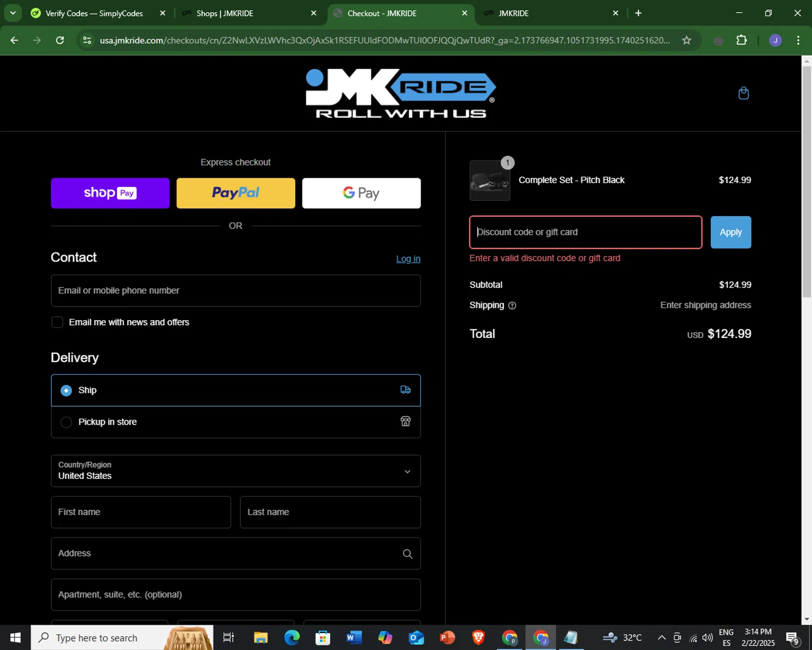Open Outlook from the taskbar
The height and width of the screenshot is (650, 812).
click(416, 638)
